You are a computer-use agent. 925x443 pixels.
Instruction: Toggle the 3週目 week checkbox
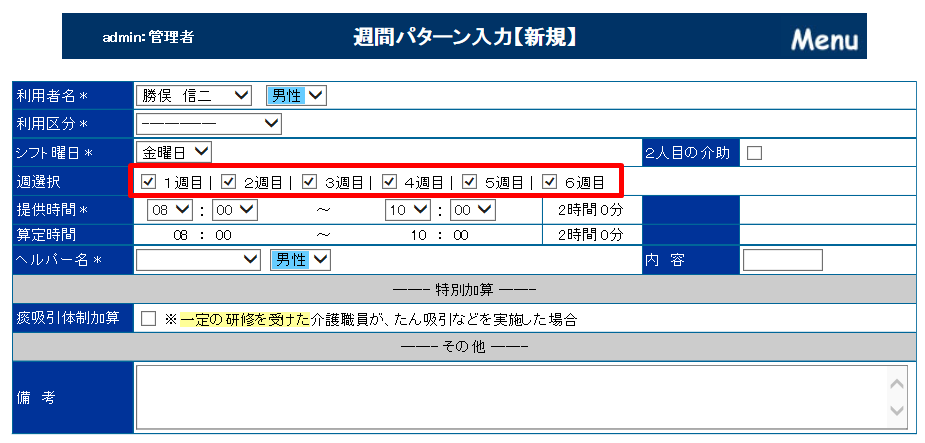309,182
